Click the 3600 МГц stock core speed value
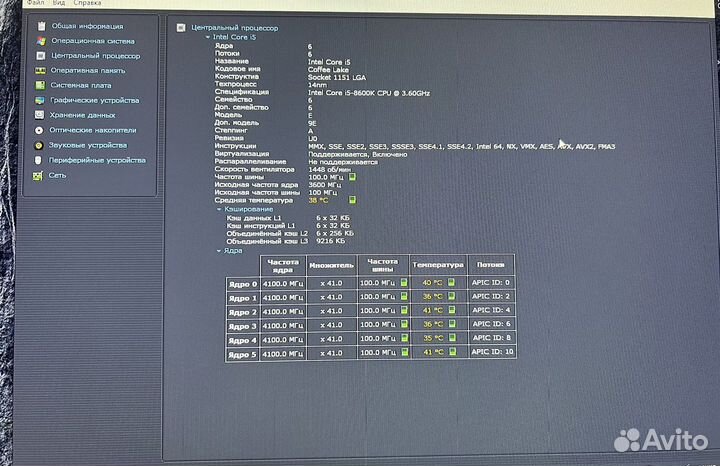 tap(325, 185)
